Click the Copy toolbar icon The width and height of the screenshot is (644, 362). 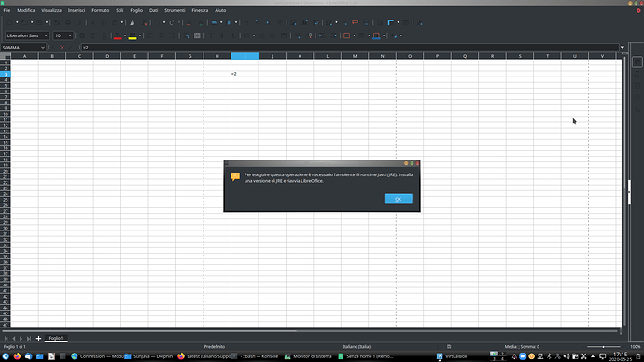[x=105, y=22]
